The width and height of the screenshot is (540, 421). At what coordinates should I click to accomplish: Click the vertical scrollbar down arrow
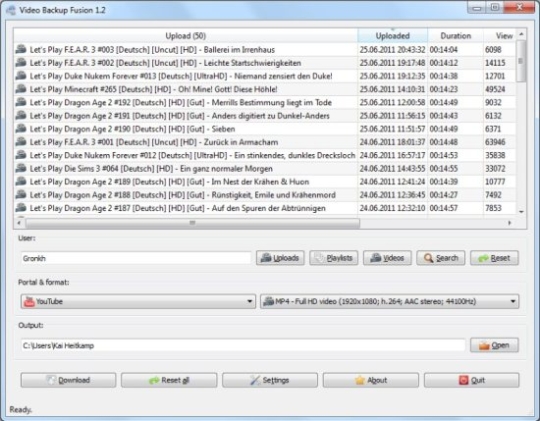[521, 212]
